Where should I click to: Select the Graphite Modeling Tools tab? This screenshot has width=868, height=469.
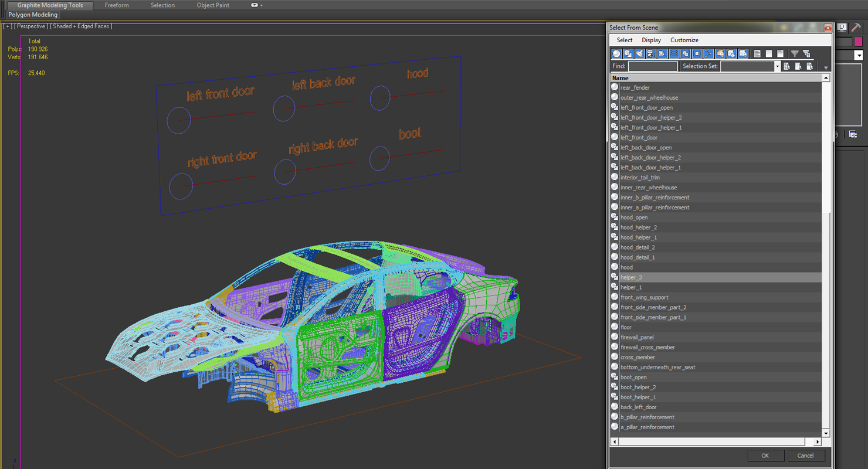50,5
